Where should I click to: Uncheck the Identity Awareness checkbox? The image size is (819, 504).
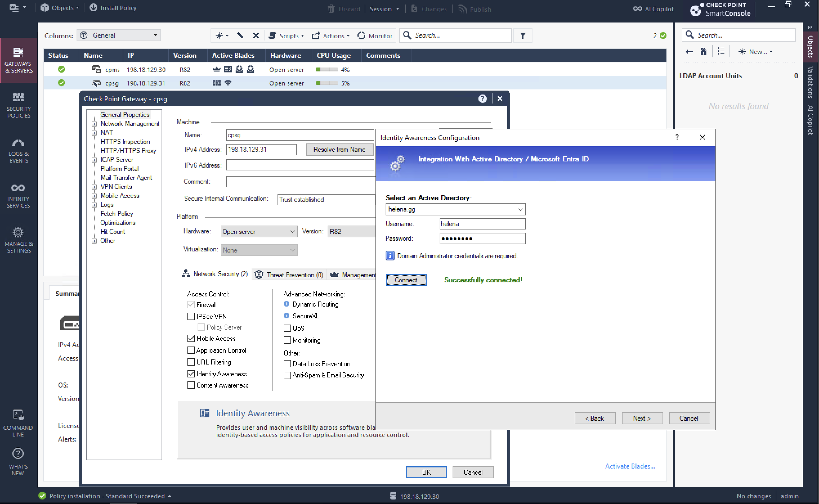[191, 374]
